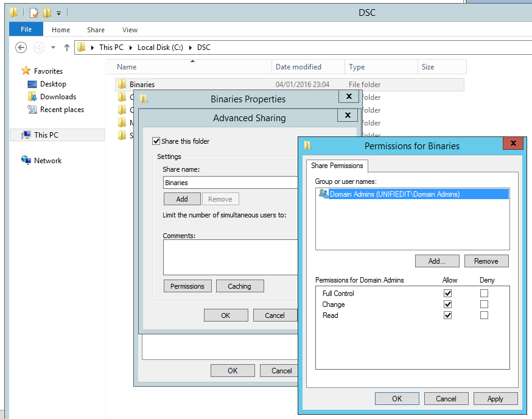
Task: Uncheck the Share this folder checkbox
Action: coord(156,141)
